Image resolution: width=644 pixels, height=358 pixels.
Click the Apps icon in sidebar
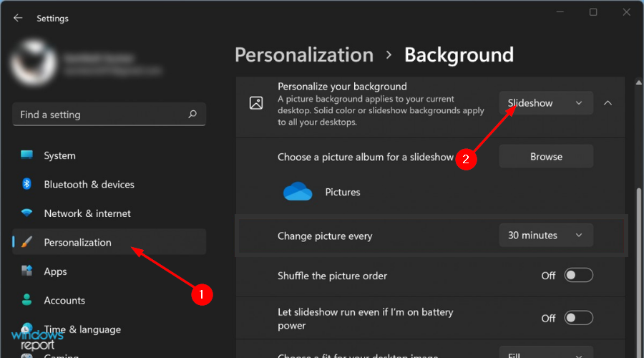[27, 271]
